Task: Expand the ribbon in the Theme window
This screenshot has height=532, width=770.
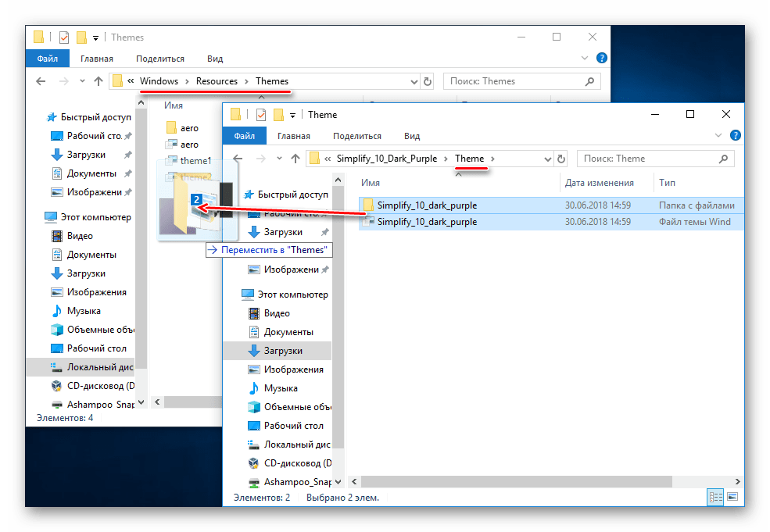Action: point(719,135)
